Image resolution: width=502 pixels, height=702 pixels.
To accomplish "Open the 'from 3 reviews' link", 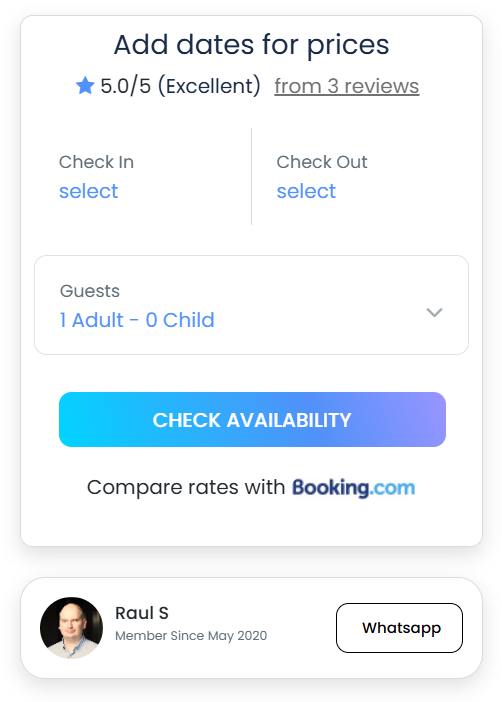I will (347, 86).
